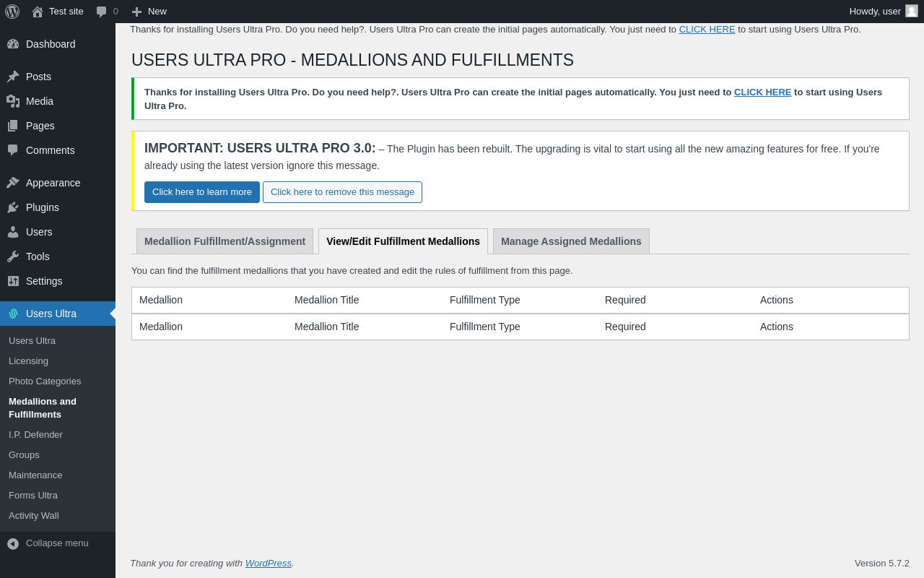Click Fulfillment Type header in the table's first row
This screenshot has width=924, height=578.
[484, 300]
